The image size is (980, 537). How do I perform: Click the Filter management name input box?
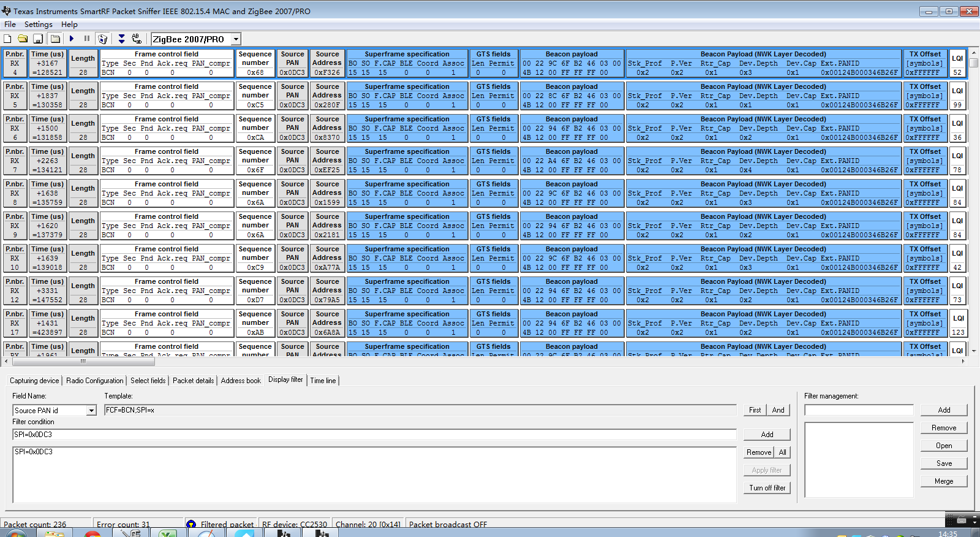click(859, 410)
